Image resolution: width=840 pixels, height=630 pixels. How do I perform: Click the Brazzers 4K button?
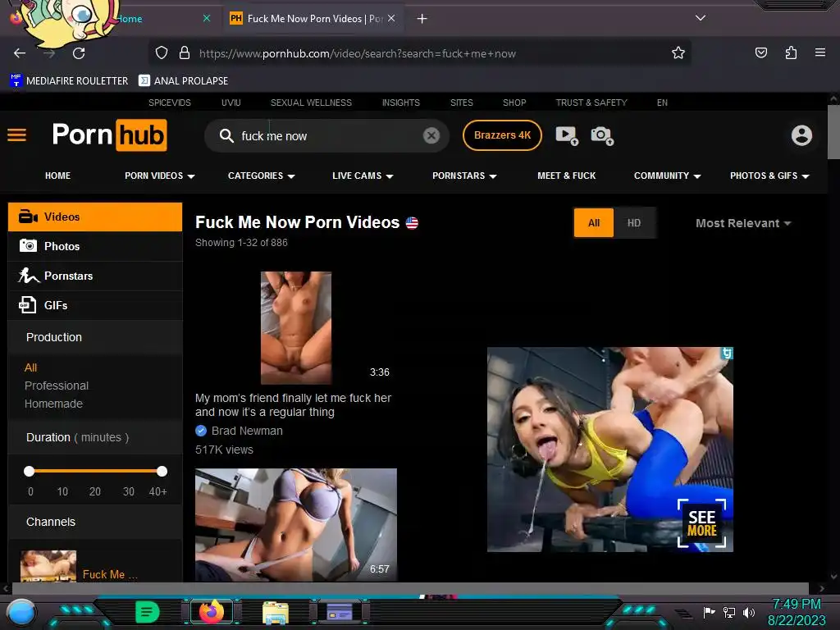click(x=502, y=135)
